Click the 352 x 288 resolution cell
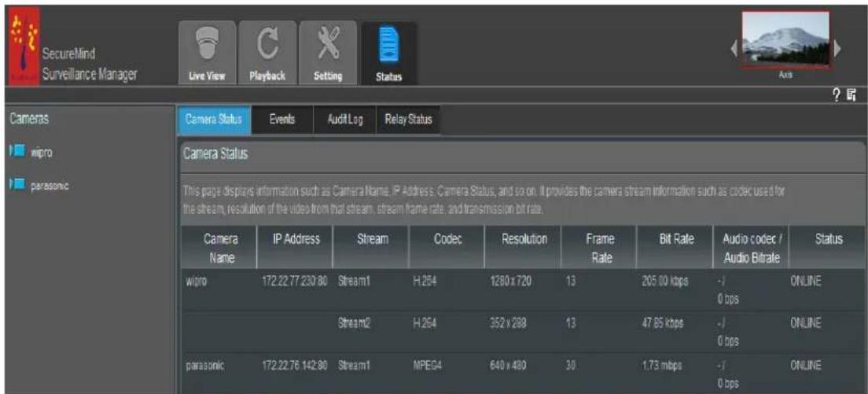The height and width of the screenshot is (394, 868). click(x=508, y=324)
